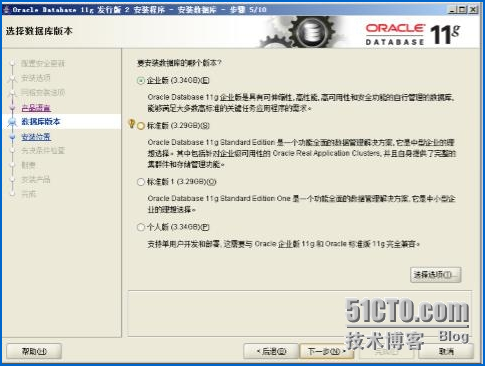485x366 pixels.
Task: Click the 先决条件检查 step in sidebar
Action: (43, 151)
